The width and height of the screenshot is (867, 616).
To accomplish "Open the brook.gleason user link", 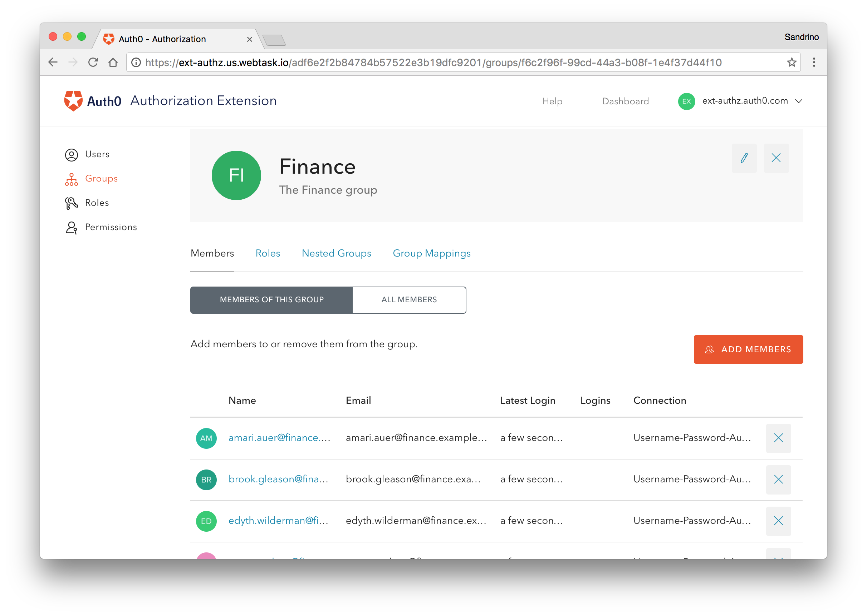I will point(278,479).
